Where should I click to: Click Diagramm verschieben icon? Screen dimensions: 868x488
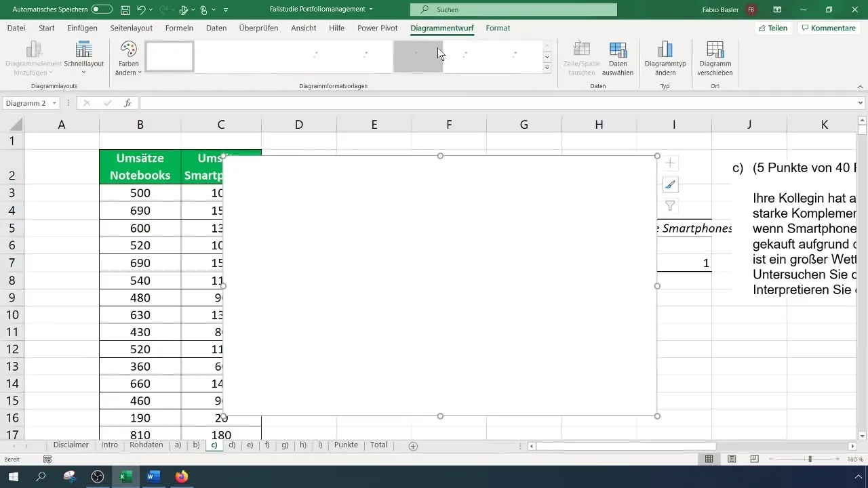[x=715, y=58]
